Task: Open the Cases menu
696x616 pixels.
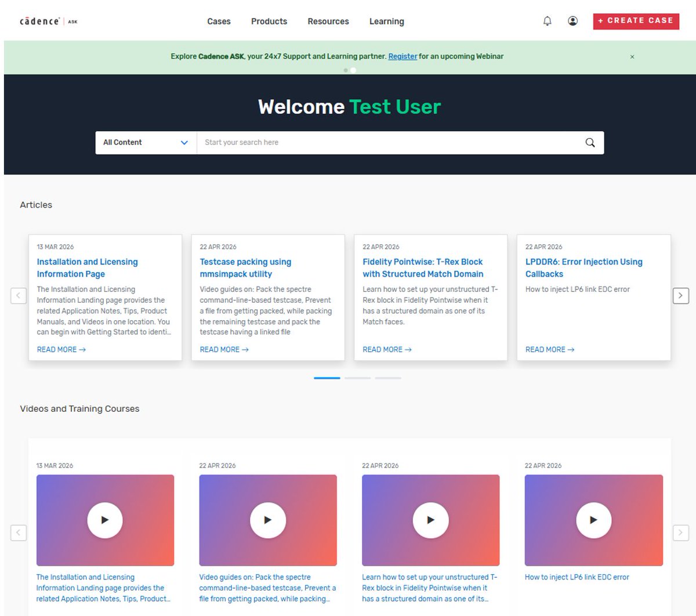Action: pos(219,21)
